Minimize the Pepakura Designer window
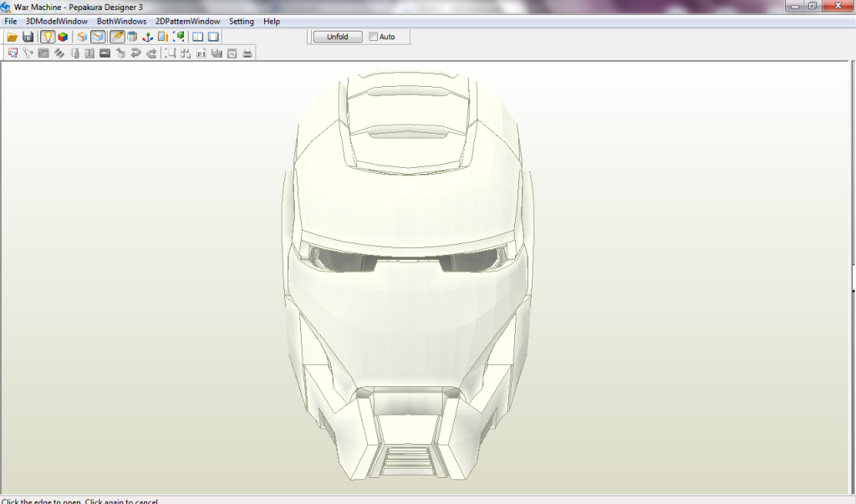 point(795,6)
